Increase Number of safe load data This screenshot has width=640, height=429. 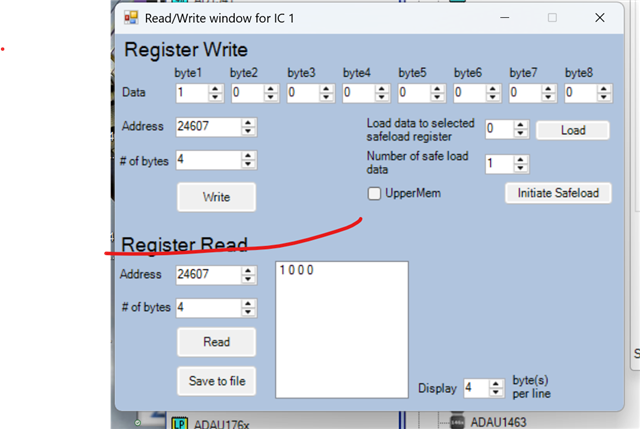click(520, 160)
